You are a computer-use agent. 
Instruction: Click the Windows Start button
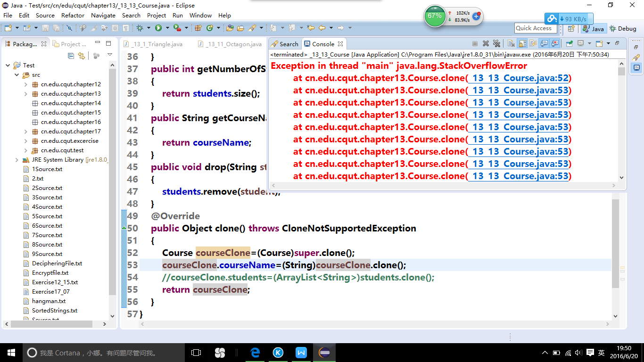click(x=11, y=353)
